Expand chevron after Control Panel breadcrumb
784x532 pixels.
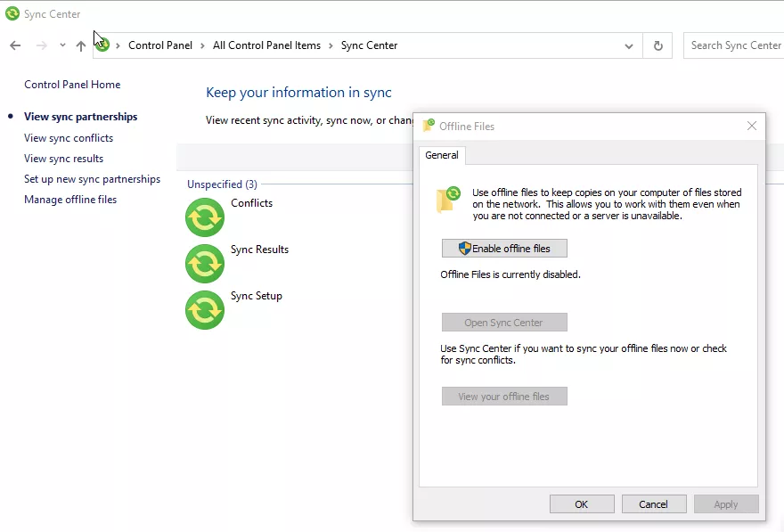(202, 45)
